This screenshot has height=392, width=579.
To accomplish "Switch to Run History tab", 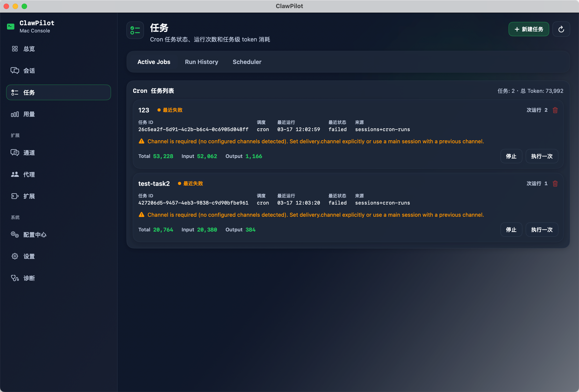I will (201, 62).
